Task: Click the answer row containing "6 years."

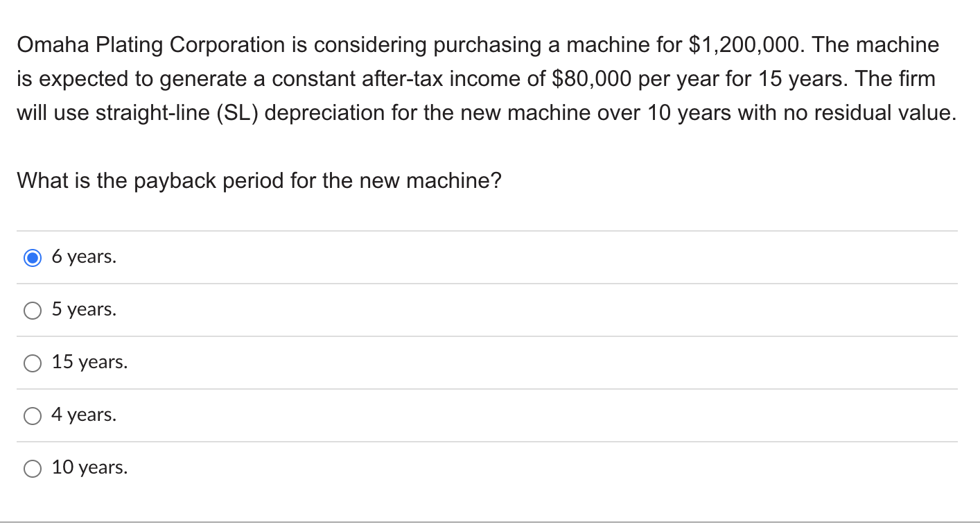Action: 485,257
